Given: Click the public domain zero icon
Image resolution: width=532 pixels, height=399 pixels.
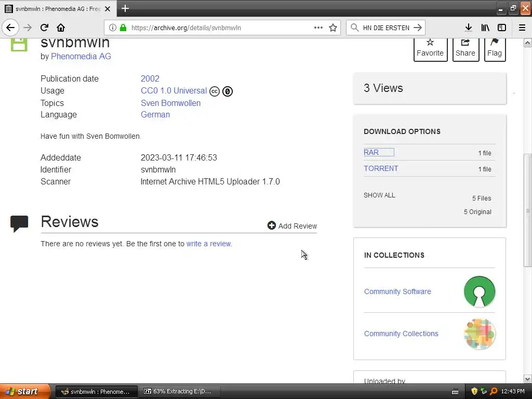Looking at the screenshot, I should point(228,91).
